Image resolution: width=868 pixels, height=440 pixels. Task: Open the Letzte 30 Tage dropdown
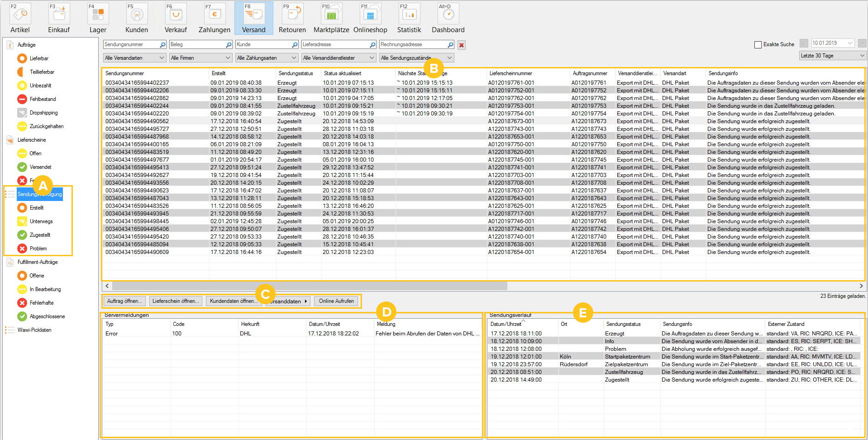(x=832, y=55)
